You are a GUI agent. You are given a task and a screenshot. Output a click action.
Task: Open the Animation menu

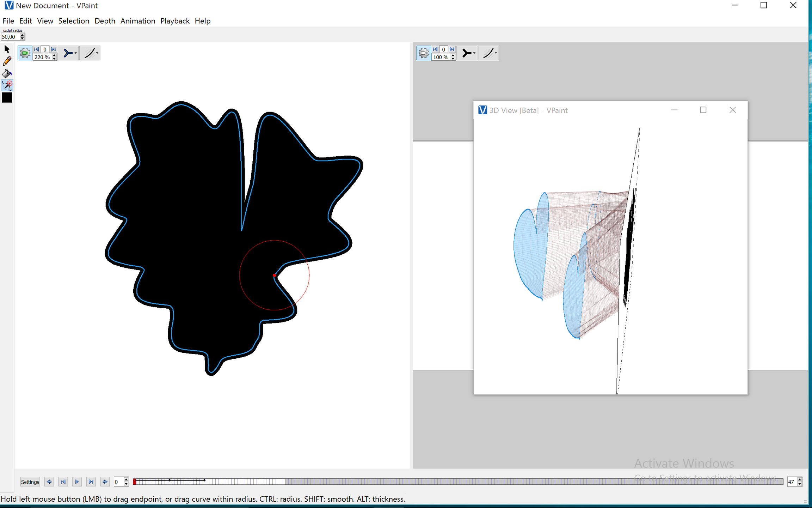(x=137, y=21)
